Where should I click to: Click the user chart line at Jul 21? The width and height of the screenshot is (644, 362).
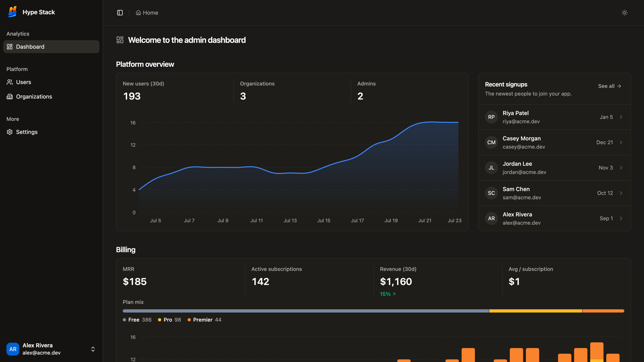click(x=425, y=122)
